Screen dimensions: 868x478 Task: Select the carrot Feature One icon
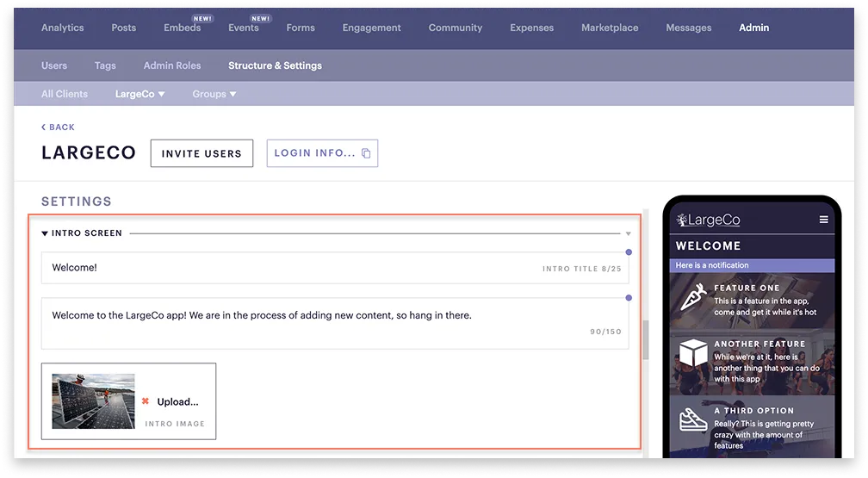click(x=693, y=297)
